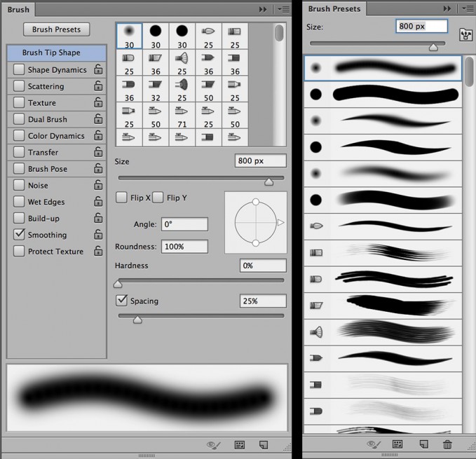Toggle lock icon for Dual Brush
Screen dimensions: 476x459
click(98, 119)
